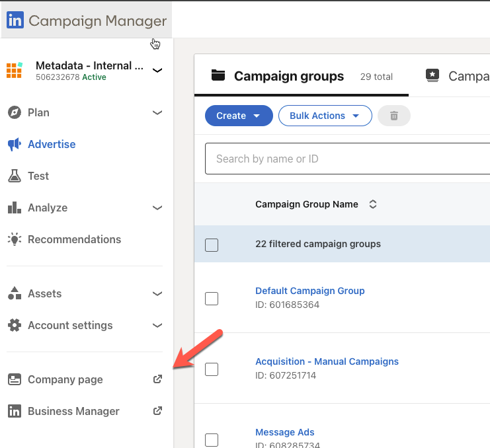The image size is (490, 448).
Task: Click the LinkedIn logo in Campaign Manager header
Action: (x=15, y=20)
